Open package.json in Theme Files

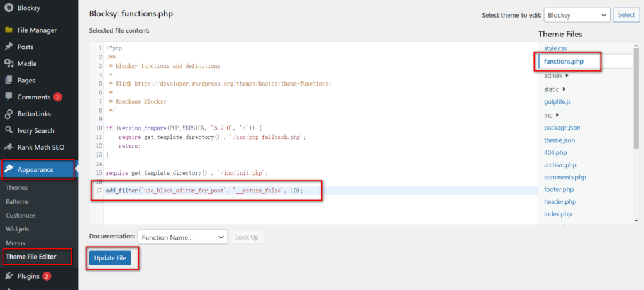coord(562,128)
